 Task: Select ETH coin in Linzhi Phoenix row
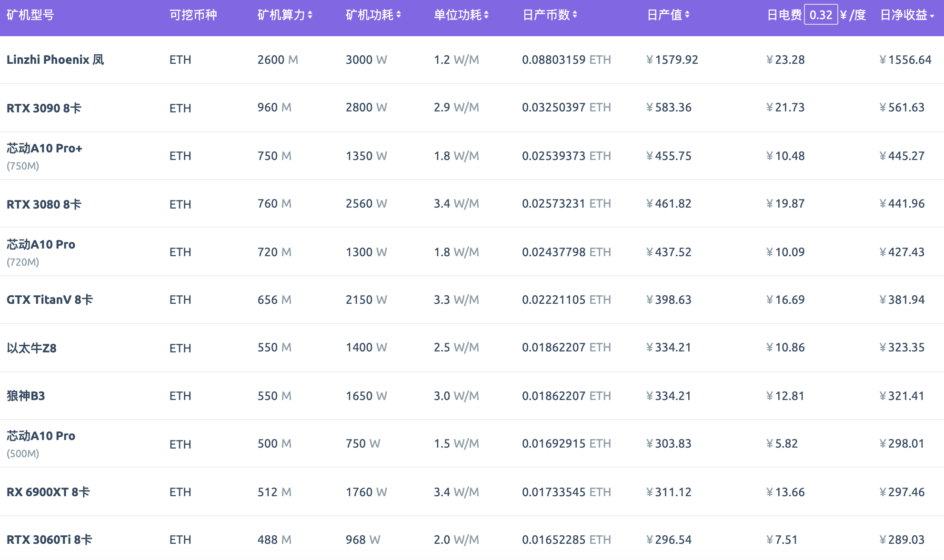click(x=180, y=60)
